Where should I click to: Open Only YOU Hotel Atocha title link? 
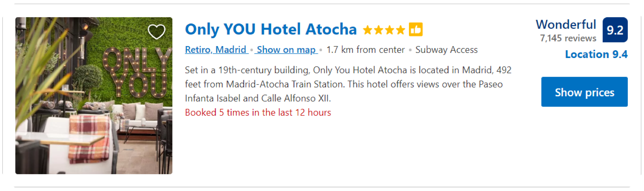[x=271, y=29]
